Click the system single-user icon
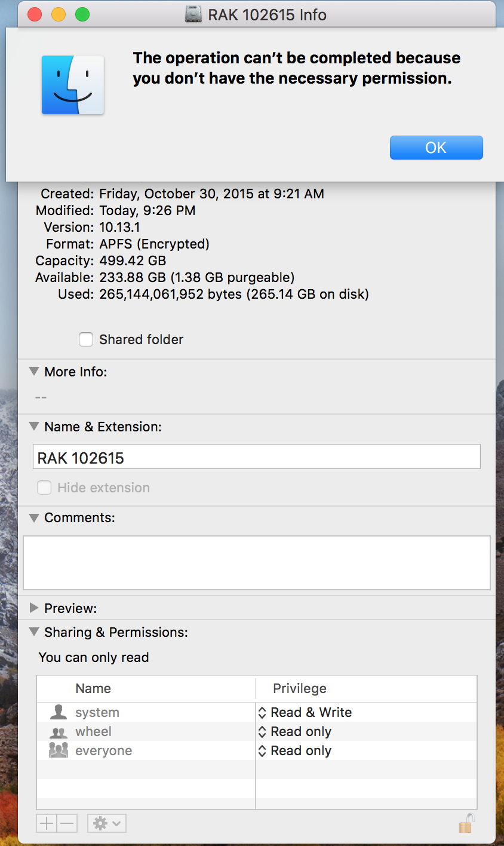This screenshot has height=846, width=504. pyautogui.click(x=59, y=712)
